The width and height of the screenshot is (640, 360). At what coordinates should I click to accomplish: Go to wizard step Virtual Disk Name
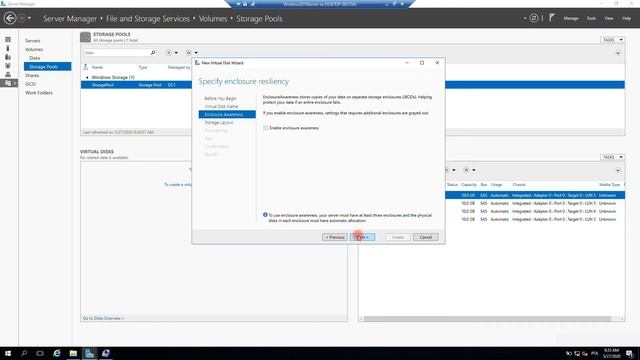(221, 107)
